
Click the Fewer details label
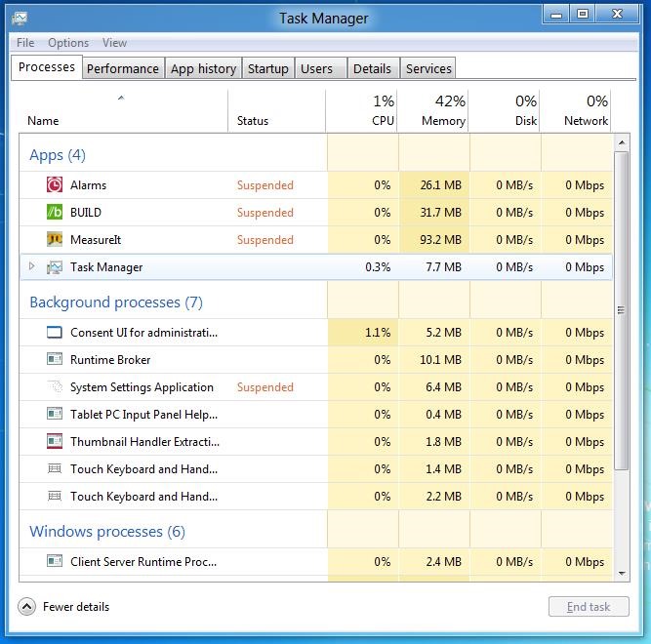76,607
